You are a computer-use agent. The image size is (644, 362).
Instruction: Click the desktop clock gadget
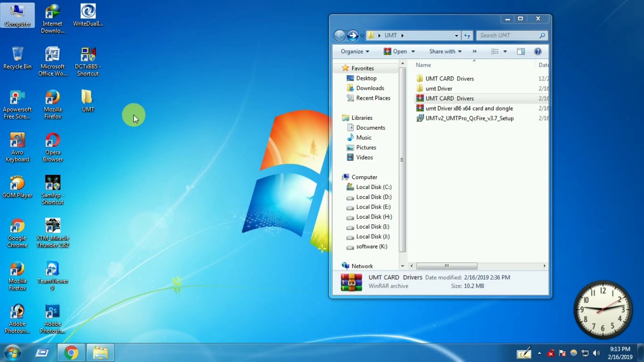pyautogui.click(x=603, y=309)
